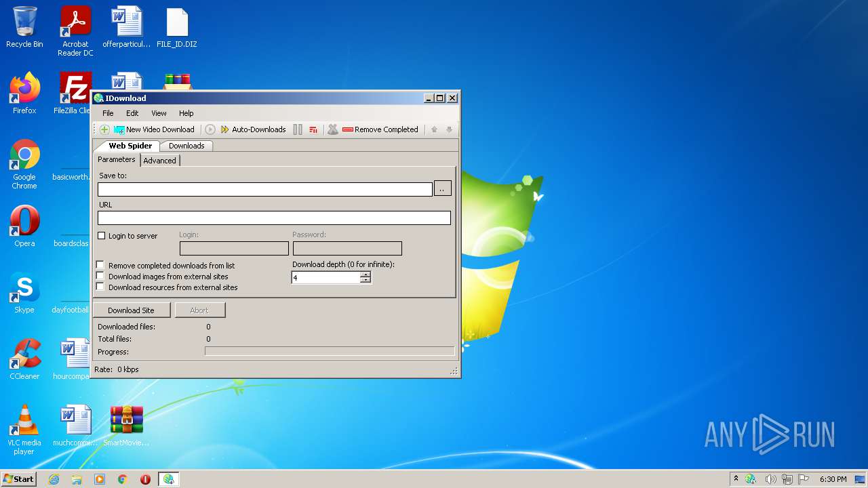Check Remove completed downloads from list
Viewport: 868px width, 488px height.
[100, 265]
